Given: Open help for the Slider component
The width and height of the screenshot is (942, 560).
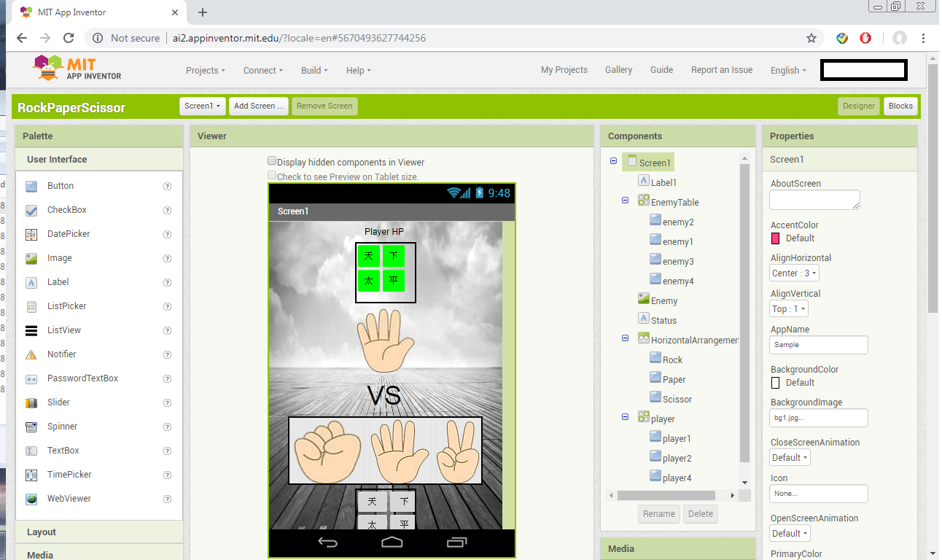Looking at the screenshot, I should tap(167, 402).
